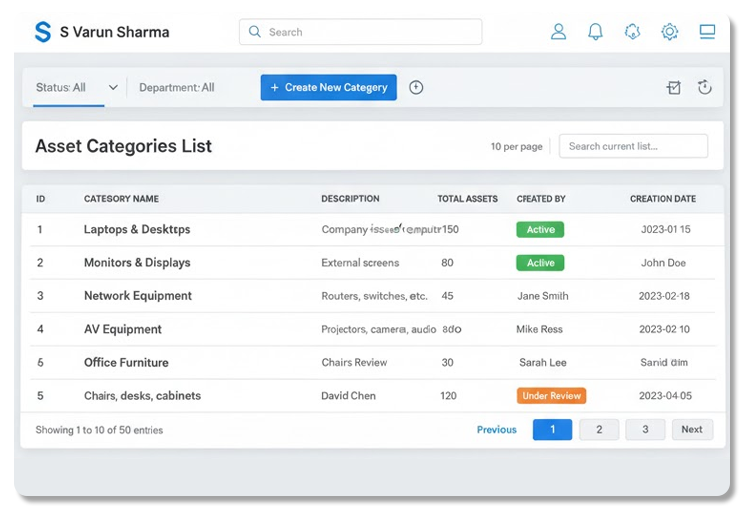Click the monitor display icon in header
The image size is (746, 507).
[x=707, y=32]
